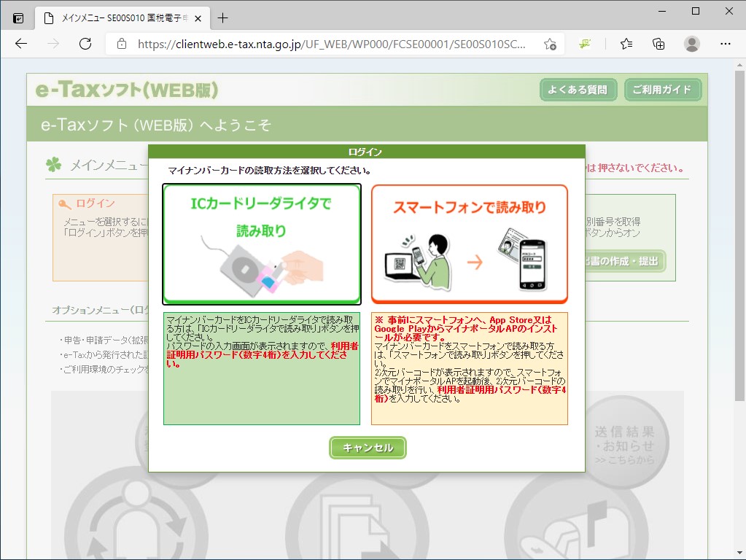This screenshot has width=746, height=560.
Task: Open the Collections icon in the toolbar
Action: coord(657,44)
